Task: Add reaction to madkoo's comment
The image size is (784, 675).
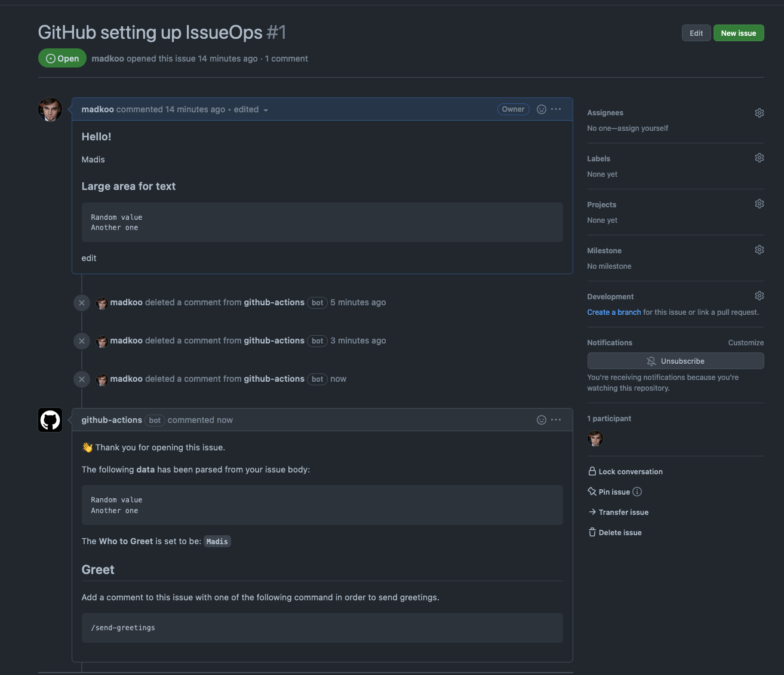Action: (541, 109)
